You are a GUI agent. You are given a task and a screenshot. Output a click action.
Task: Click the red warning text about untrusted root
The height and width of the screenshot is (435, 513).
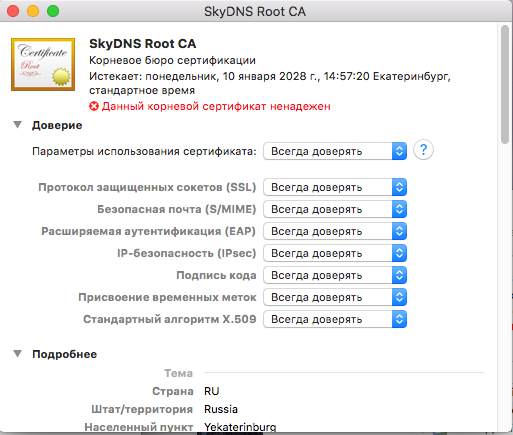[x=216, y=106]
